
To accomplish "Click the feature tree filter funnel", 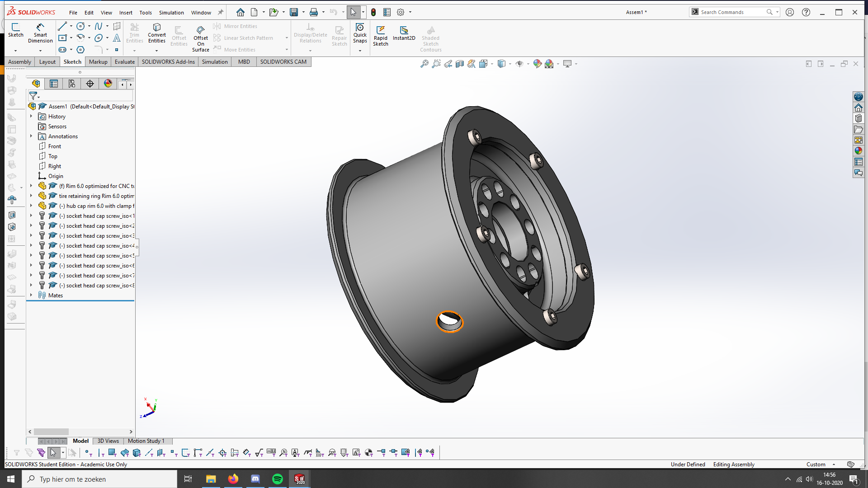I will [33, 96].
